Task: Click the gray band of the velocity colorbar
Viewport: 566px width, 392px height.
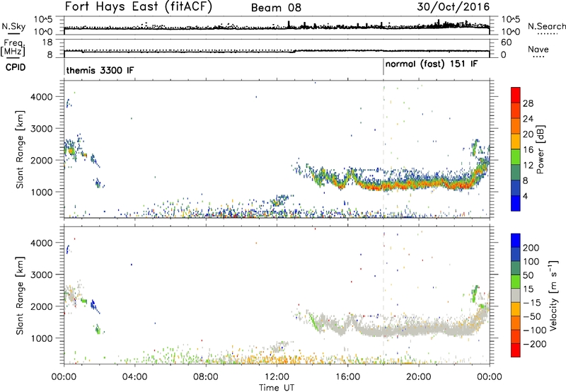Action: click(516, 296)
